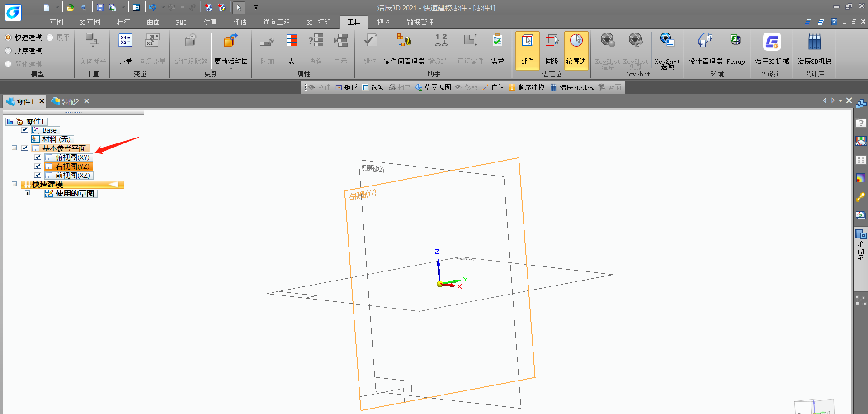Viewport: 868px width, 414px height.
Task: Select the 快速建模 radio option
Action: tap(8, 38)
